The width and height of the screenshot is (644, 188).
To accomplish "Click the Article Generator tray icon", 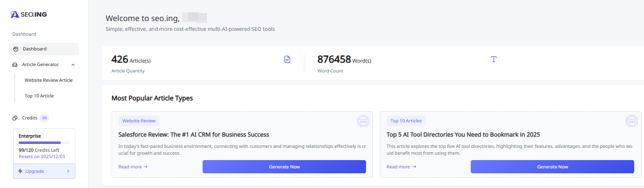I will coord(15,65).
